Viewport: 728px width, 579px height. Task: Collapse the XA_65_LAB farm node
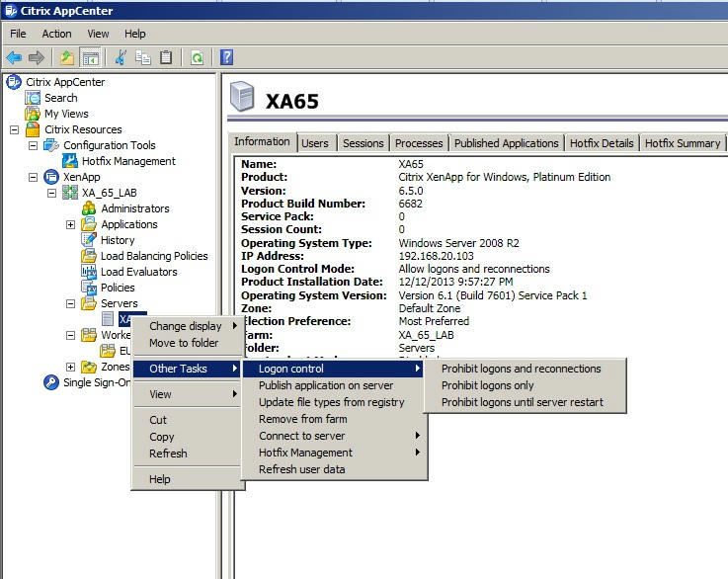[51, 193]
